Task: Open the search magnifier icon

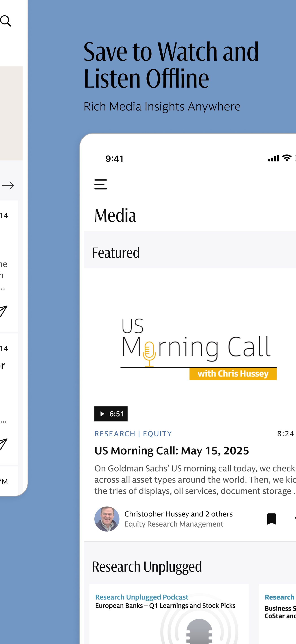Action: click(x=6, y=21)
